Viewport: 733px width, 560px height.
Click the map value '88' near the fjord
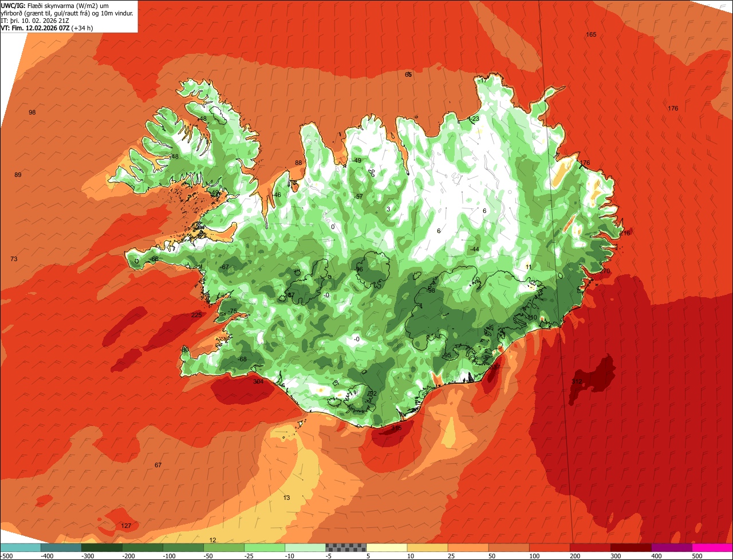pos(298,163)
